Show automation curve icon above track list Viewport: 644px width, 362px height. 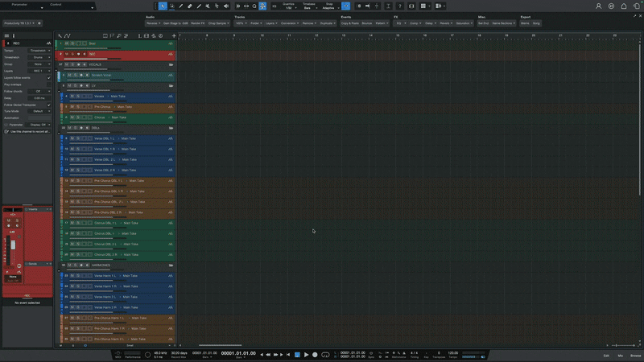point(68,35)
